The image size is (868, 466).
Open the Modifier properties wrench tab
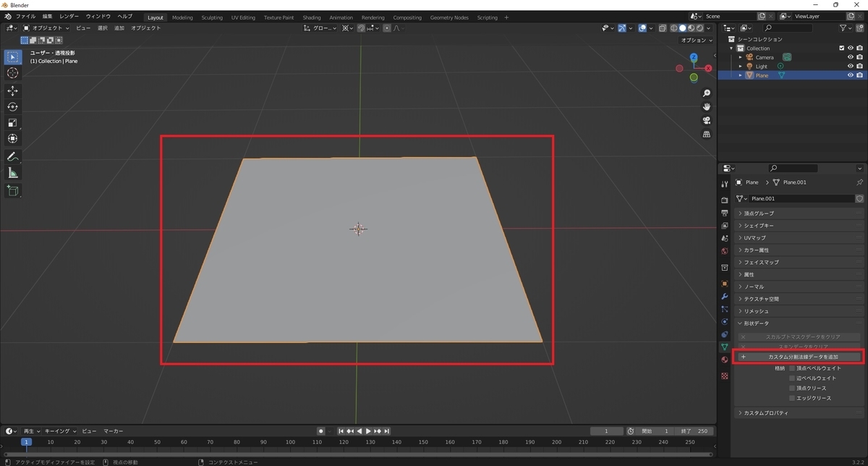725,297
